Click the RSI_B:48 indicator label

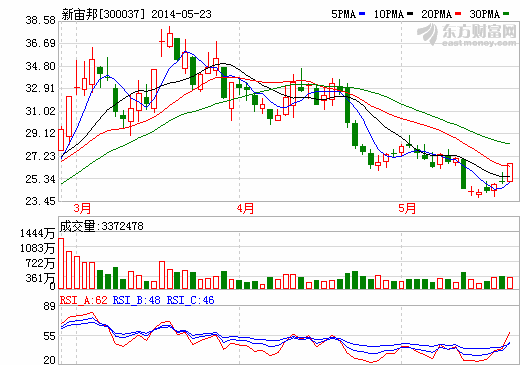(x=136, y=300)
